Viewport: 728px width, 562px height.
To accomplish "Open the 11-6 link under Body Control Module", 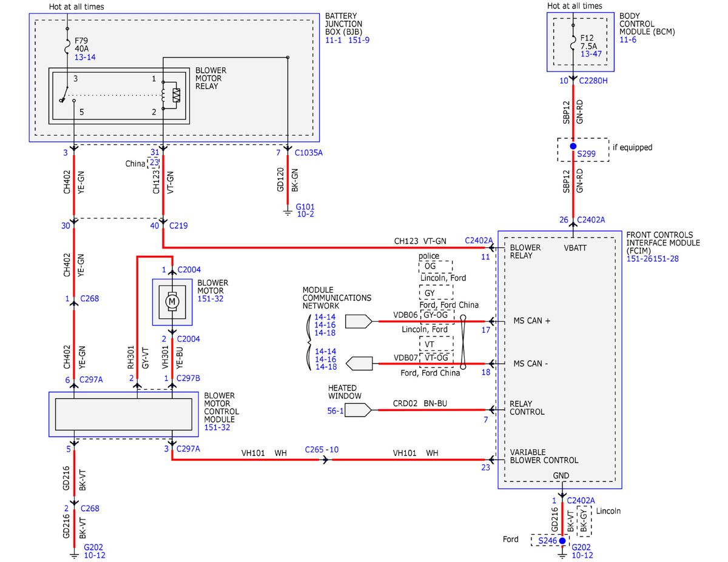I will pyautogui.click(x=629, y=41).
